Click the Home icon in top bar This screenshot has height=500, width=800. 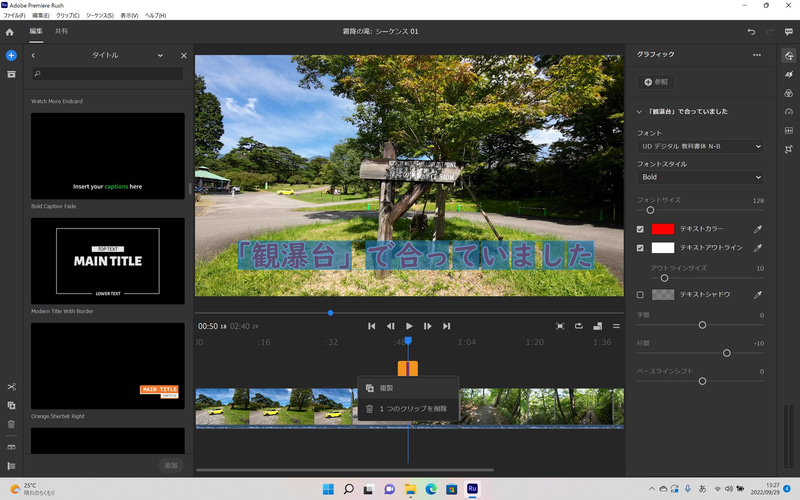[x=11, y=32]
